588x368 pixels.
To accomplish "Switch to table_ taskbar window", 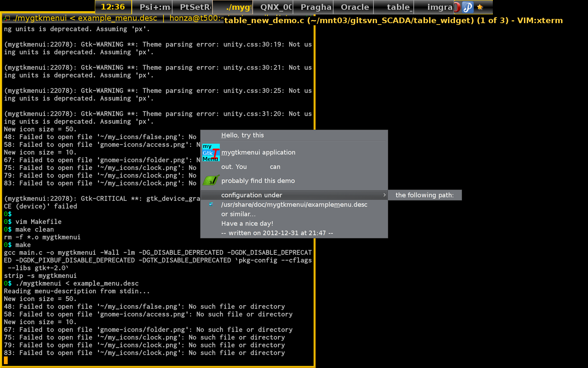I will [x=393, y=7].
